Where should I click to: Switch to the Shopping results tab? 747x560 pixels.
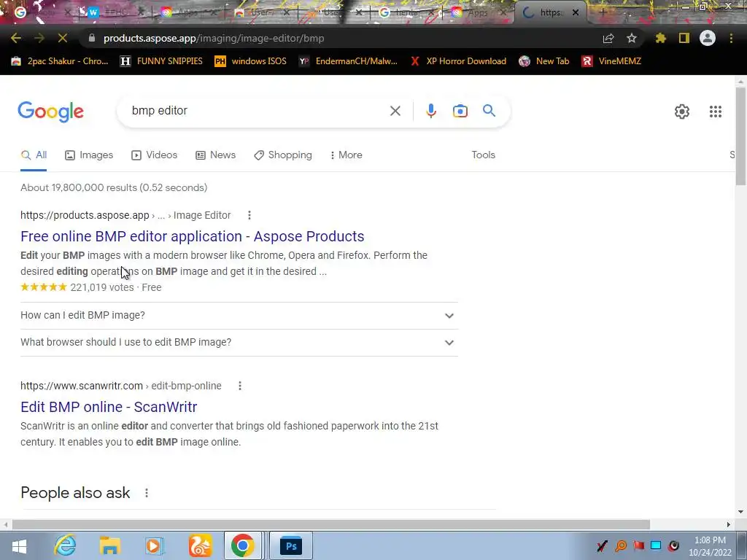(283, 155)
